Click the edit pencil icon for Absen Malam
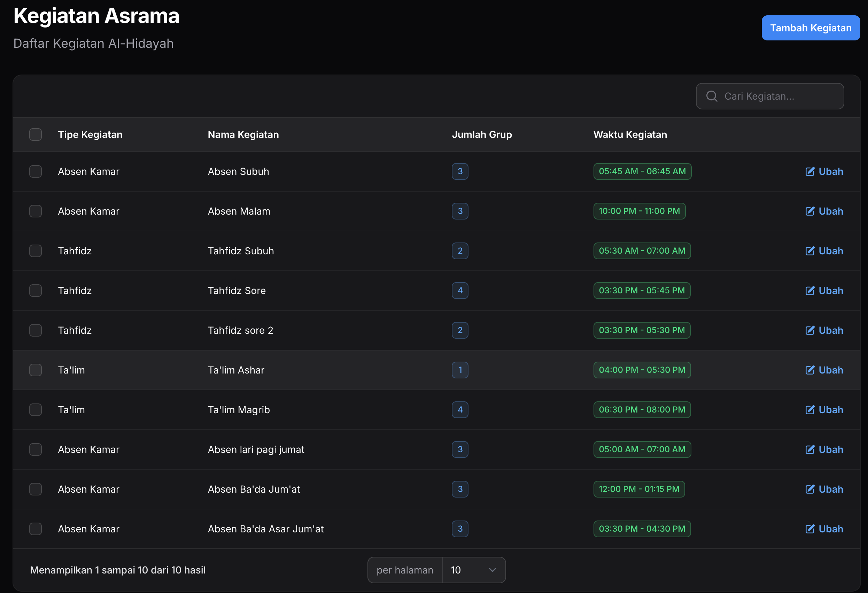The width and height of the screenshot is (868, 593). (x=810, y=211)
